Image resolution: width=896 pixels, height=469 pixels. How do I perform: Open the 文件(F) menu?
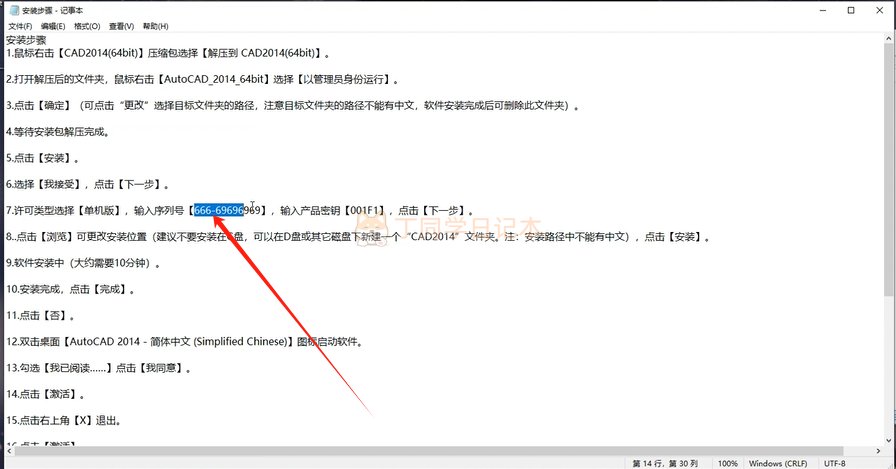pos(20,26)
